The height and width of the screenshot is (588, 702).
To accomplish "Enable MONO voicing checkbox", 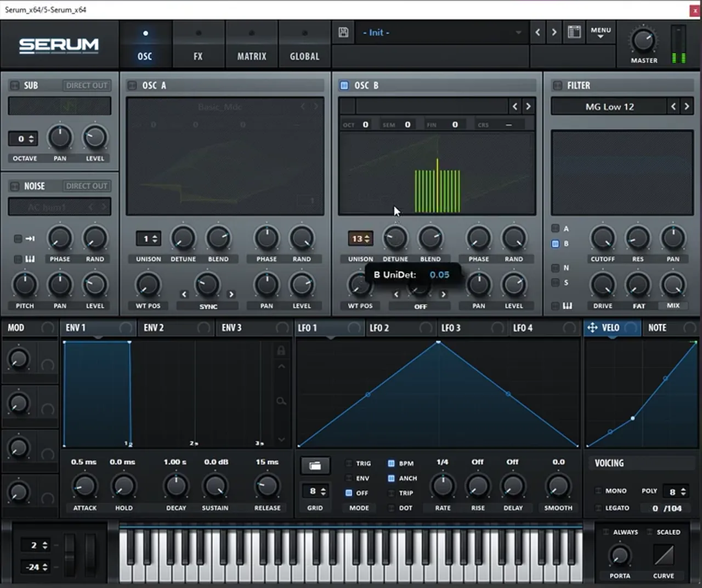I will pyautogui.click(x=598, y=491).
